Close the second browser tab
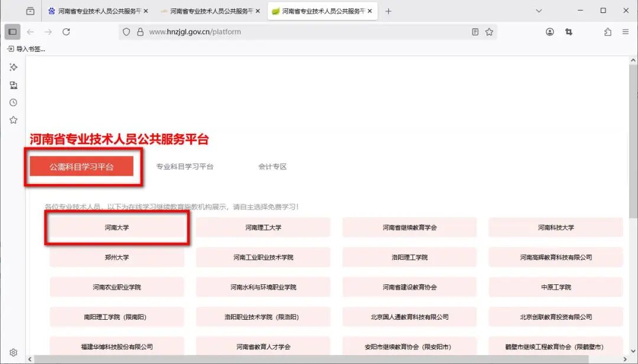 (x=258, y=11)
